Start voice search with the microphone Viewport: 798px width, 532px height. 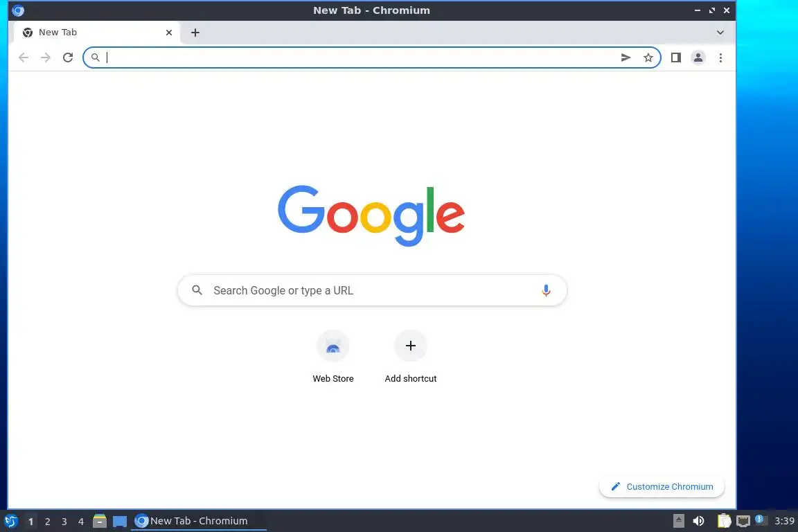pyautogui.click(x=546, y=290)
